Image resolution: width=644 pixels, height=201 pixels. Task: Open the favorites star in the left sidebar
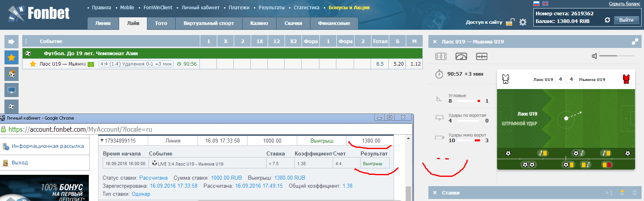click(11, 58)
